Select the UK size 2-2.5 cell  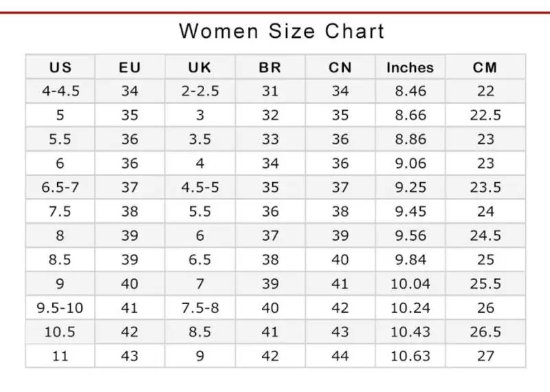tap(200, 91)
